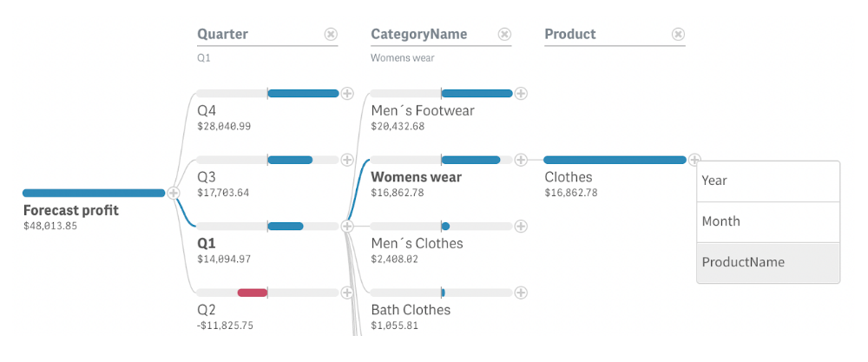The height and width of the screenshot is (362, 868).
Task: Expand the Clothes node plus icon
Action: [x=694, y=160]
